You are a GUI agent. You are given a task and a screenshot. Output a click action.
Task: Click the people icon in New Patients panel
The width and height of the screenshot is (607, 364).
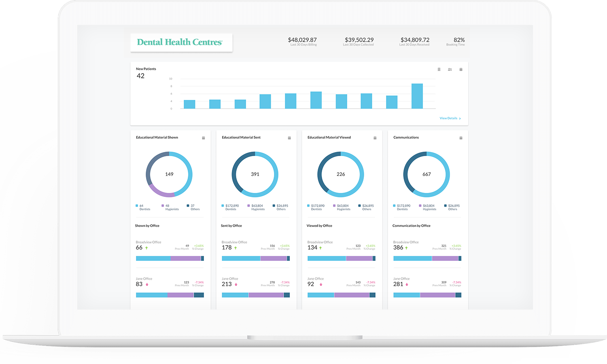coord(450,70)
